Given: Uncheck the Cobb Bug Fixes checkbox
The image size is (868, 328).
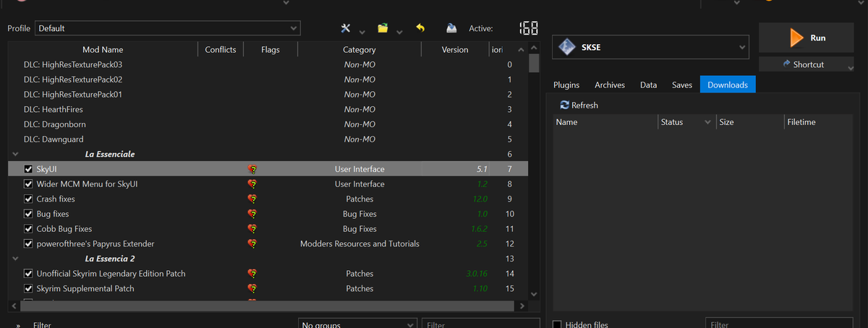Looking at the screenshot, I should tap(29, 229).
